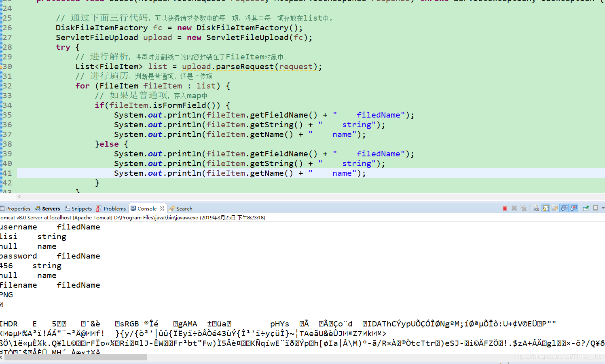Click console output line 'lisi string'
This screenshot has width=605, height=364.
coord(33,237)
